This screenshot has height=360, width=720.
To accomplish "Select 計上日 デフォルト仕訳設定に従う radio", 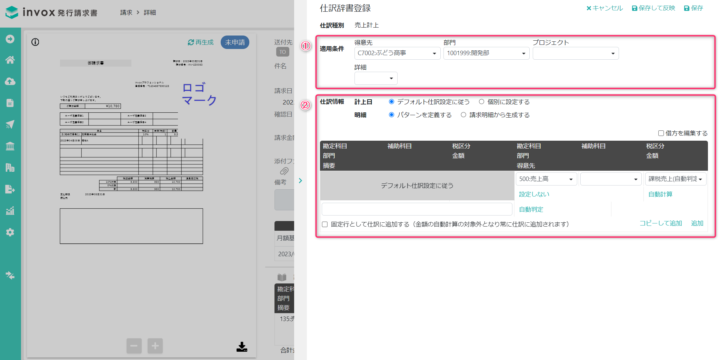I will coord(392,101).
